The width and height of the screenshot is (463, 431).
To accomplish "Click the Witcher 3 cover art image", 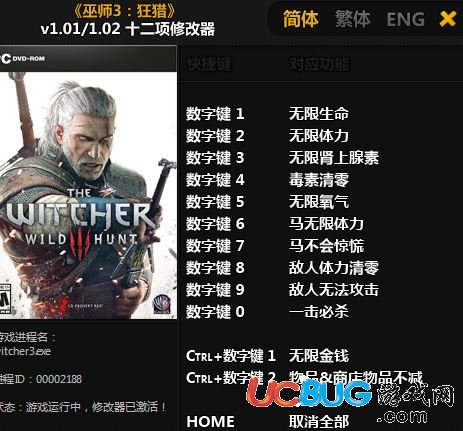I will (88, 183).
